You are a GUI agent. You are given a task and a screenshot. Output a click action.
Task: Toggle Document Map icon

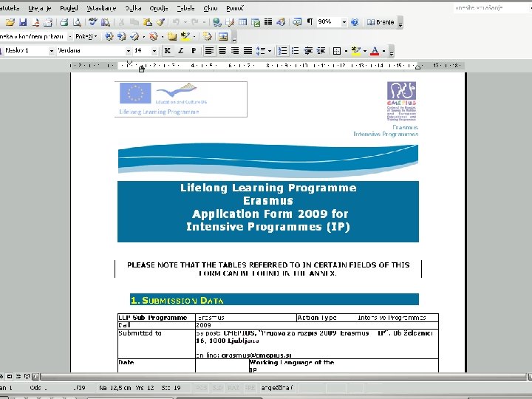coord(297,22)
